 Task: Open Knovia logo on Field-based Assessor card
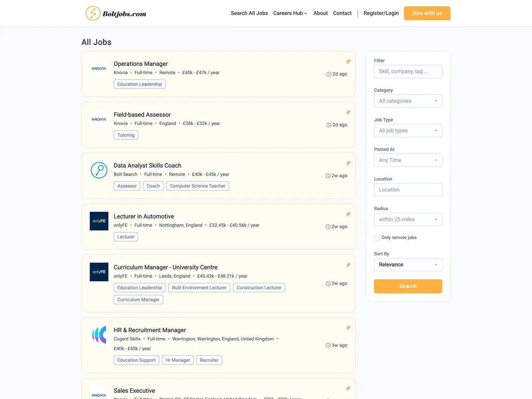point(99,119)
